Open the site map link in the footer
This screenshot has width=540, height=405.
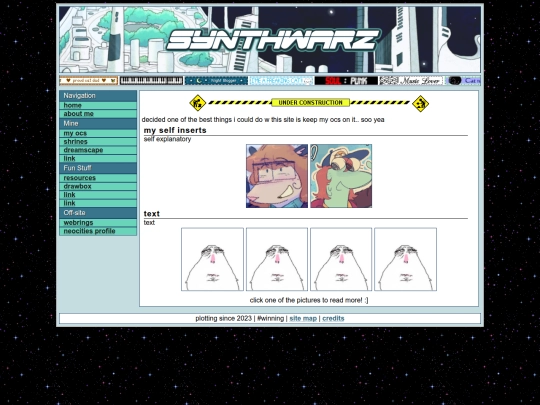(x=303, y=319)
